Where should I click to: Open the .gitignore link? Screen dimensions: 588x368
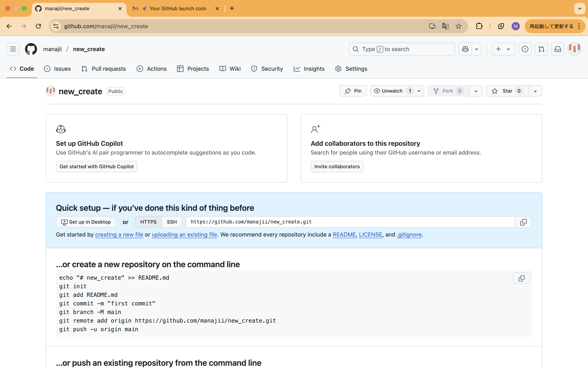409,235
